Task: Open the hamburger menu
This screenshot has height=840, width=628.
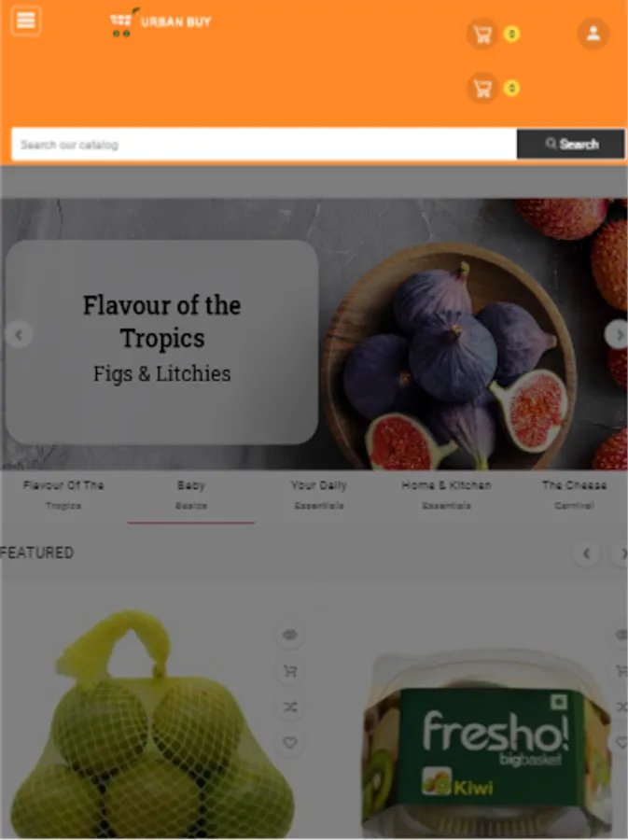Action: tap(26, 21)
